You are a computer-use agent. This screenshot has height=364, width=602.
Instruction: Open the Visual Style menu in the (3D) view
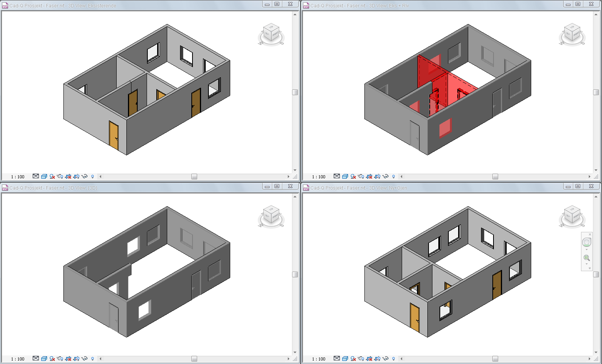point(44,359)
